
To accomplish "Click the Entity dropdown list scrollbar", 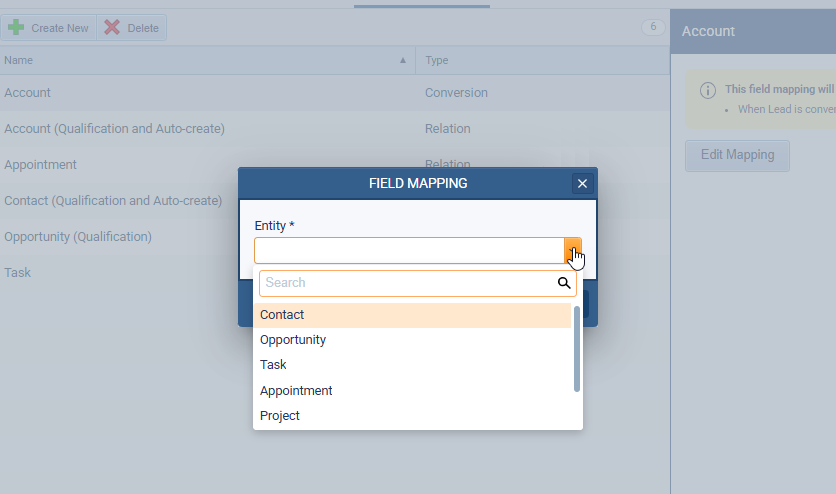I will pyautogui.click(x=577, y=355).
